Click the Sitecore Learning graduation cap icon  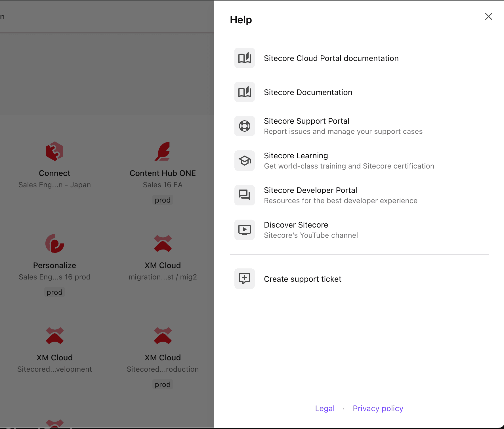click(x=244, y=161)
